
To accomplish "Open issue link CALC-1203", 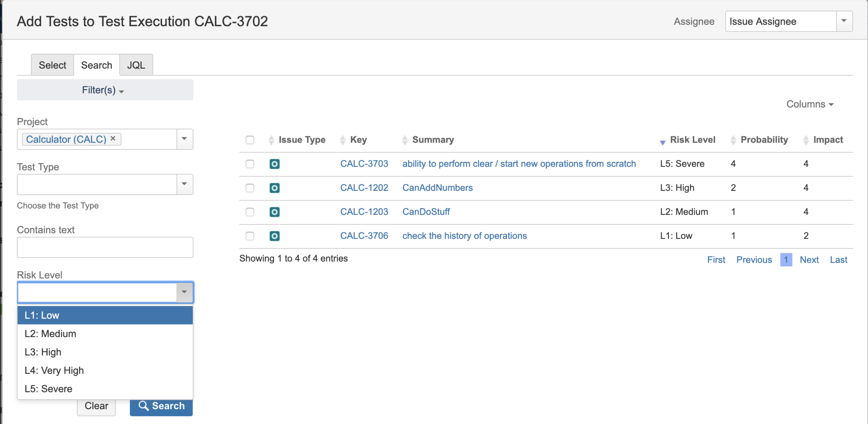I will (364, 211).
